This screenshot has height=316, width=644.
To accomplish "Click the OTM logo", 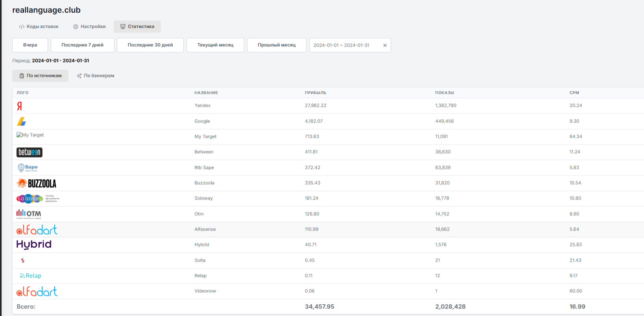I will 29,214.
